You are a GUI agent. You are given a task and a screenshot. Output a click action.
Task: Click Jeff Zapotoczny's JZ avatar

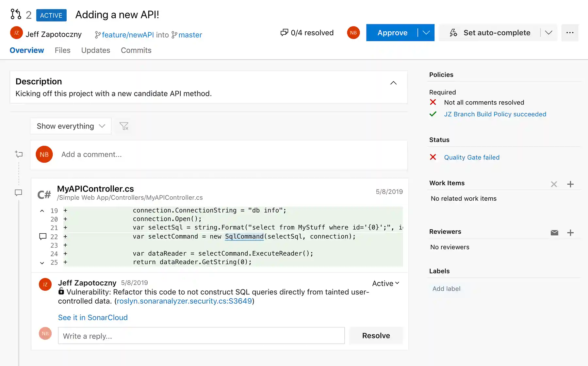click(16, 33)
